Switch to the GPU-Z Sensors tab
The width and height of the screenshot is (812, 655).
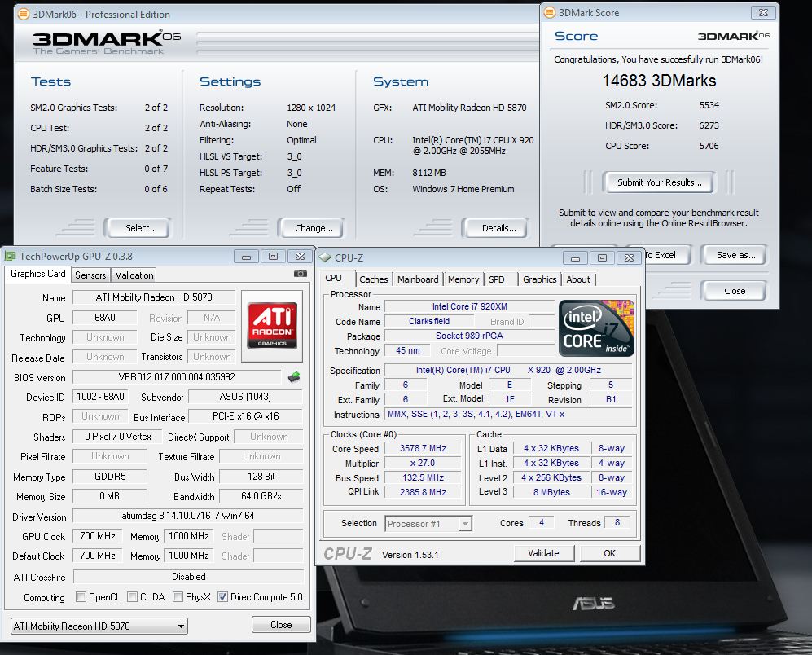tap(90, 275)
